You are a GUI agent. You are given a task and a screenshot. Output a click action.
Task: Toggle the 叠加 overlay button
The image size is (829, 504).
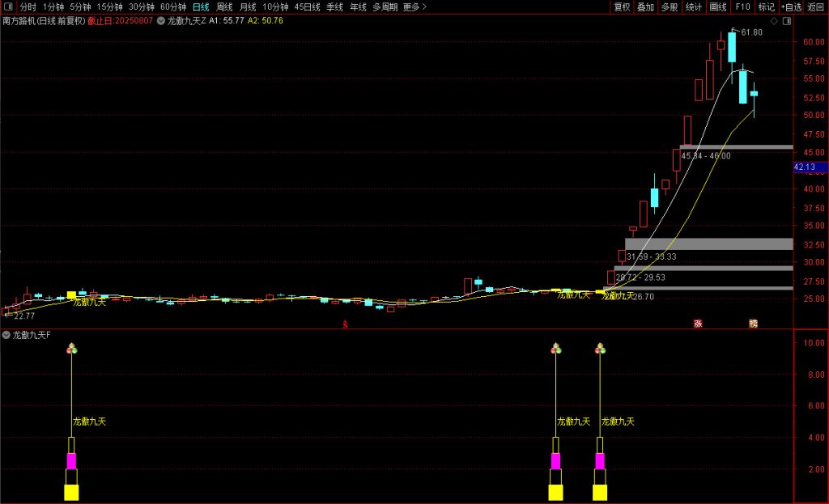coord(645,7)
